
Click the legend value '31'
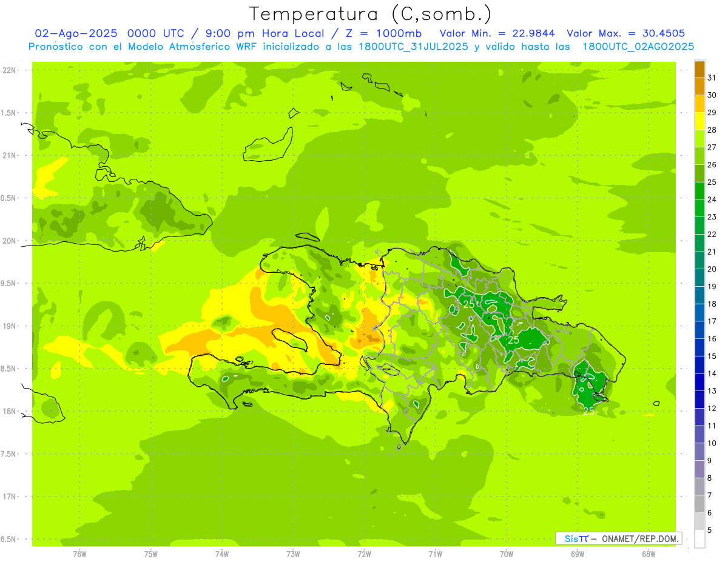[712, 78]
